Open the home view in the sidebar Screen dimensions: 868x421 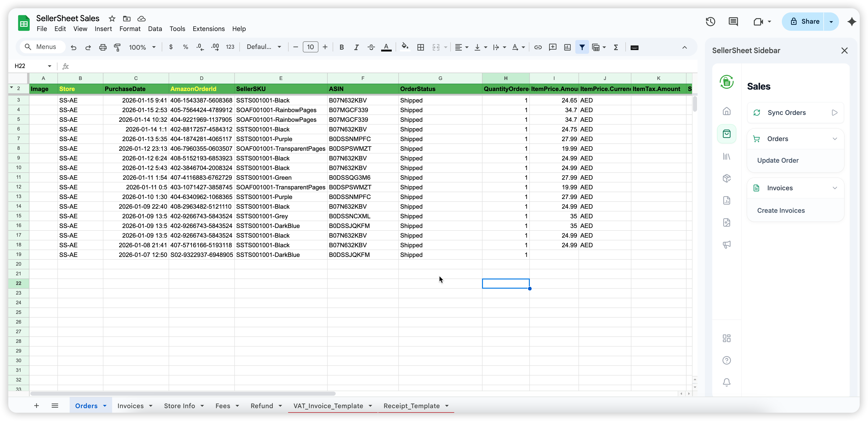[x=726, y=111]
